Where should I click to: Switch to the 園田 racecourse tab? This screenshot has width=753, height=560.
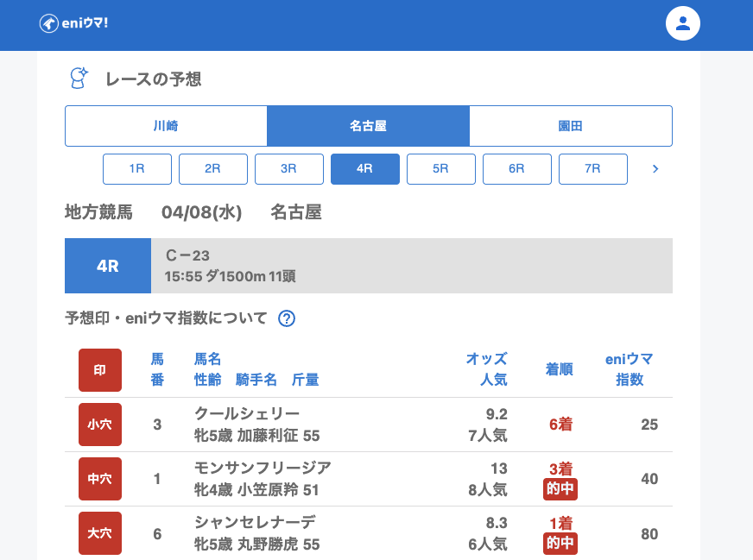pos(571,126)
